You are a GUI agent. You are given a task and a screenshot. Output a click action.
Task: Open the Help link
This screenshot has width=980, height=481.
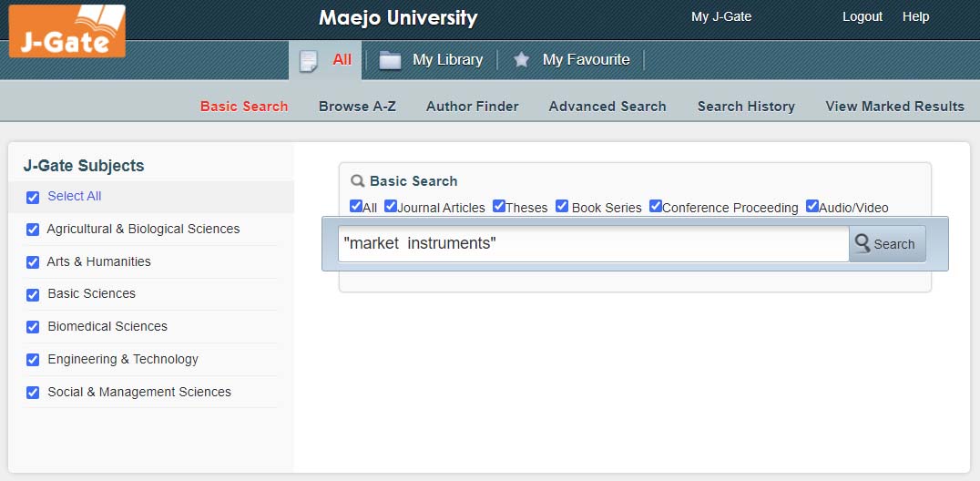(915, 16)
